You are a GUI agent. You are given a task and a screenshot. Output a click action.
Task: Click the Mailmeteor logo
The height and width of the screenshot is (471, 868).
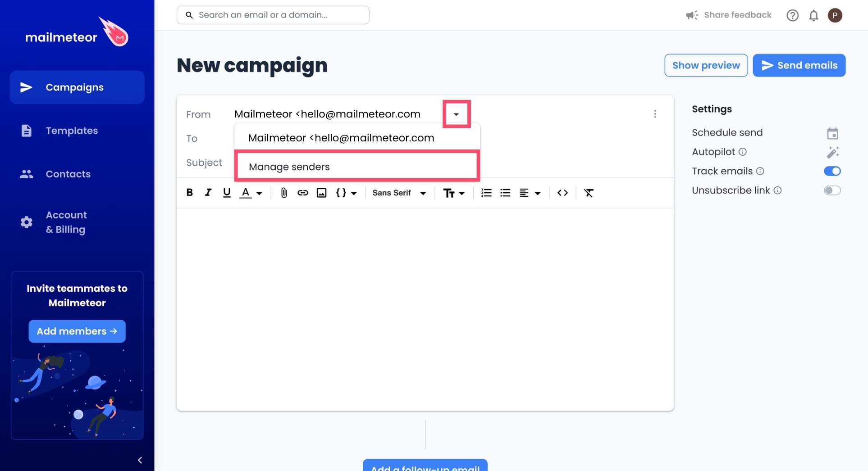[x=77, y=32]
